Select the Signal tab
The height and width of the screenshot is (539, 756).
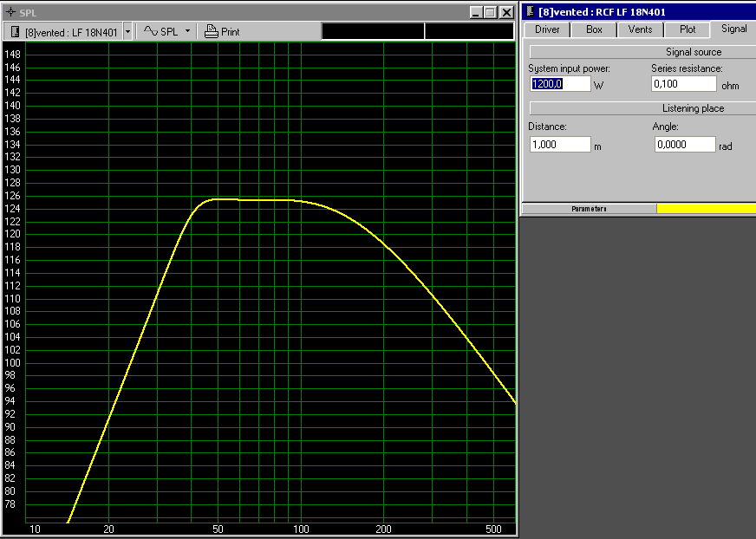click(x=733, y=29)
